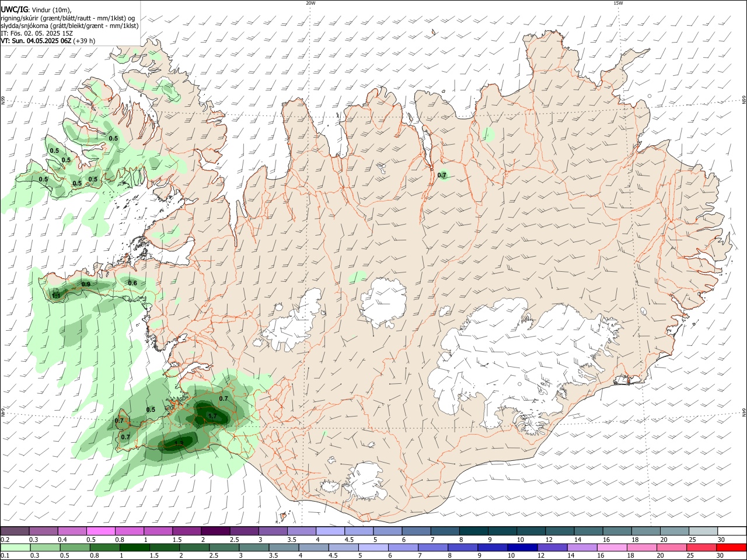Click the 0.7 value in northern Iceland

click(x=442, y=175)
